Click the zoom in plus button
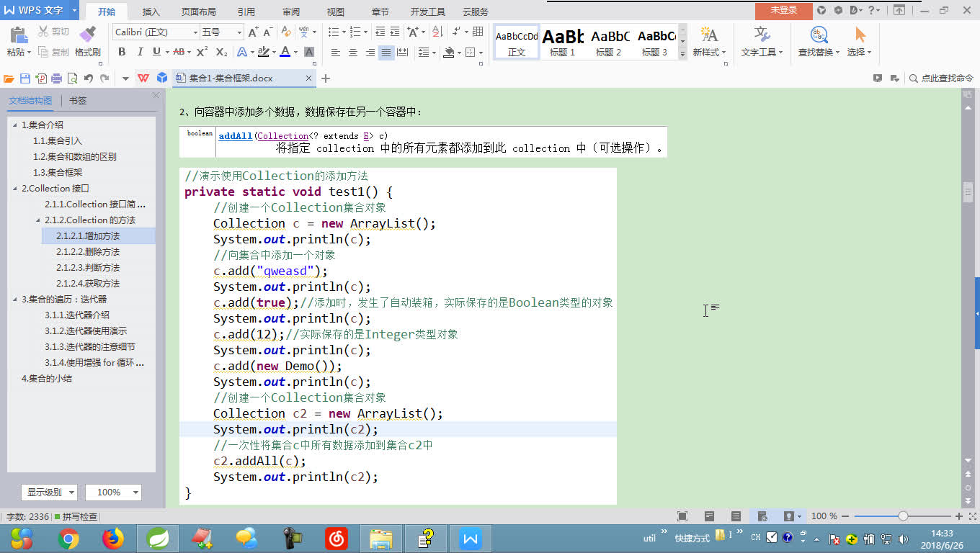980x553 pixels. click(x=958, y=516)
